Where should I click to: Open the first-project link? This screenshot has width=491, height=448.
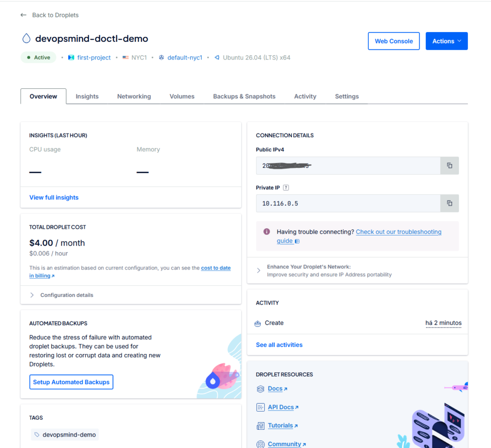coord(94,58)
